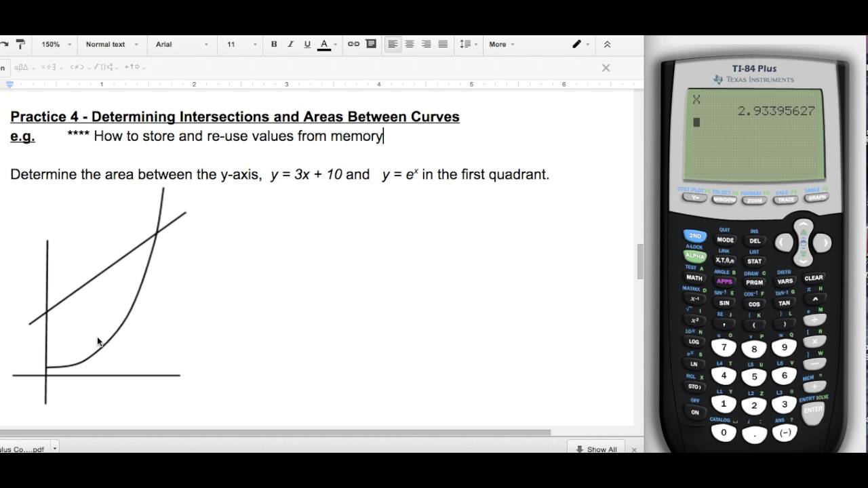Click the calculator left arrow key
The width and height of the screenshot is (868, 488).
tap(783, 243)
